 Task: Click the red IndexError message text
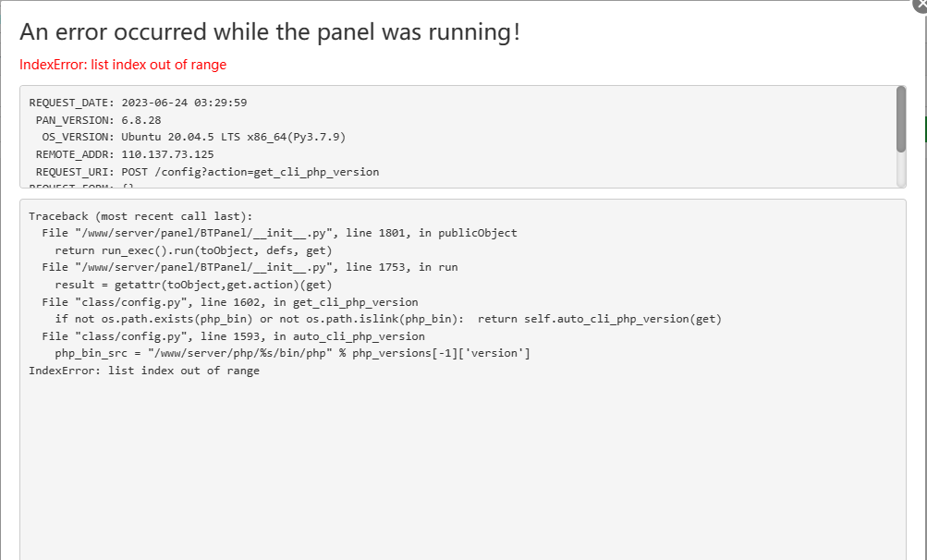point(123,65)
